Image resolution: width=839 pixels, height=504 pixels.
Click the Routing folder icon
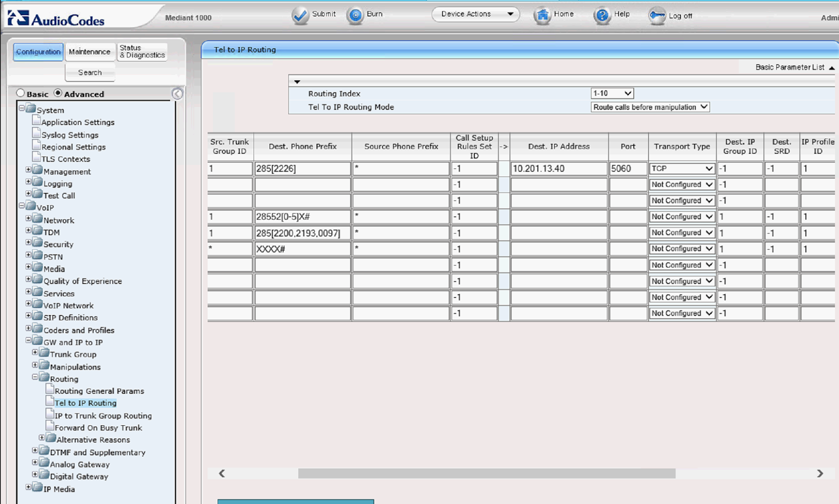coord(45,377)
